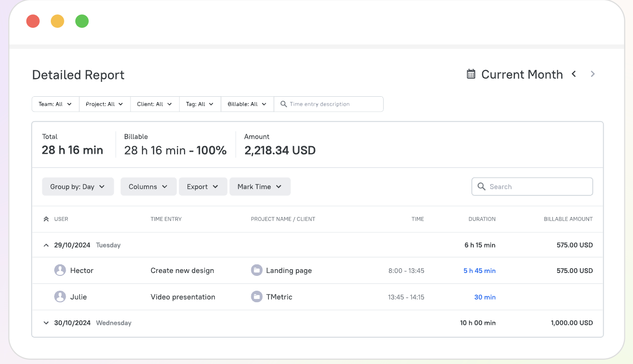
Task: Click the 10 h 00 min Wednesday total
Action: click(x=478, y=323)
